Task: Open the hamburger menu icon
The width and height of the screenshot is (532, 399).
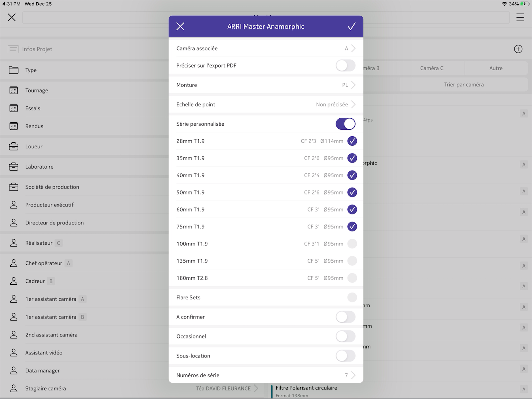Action: [520, 17]
